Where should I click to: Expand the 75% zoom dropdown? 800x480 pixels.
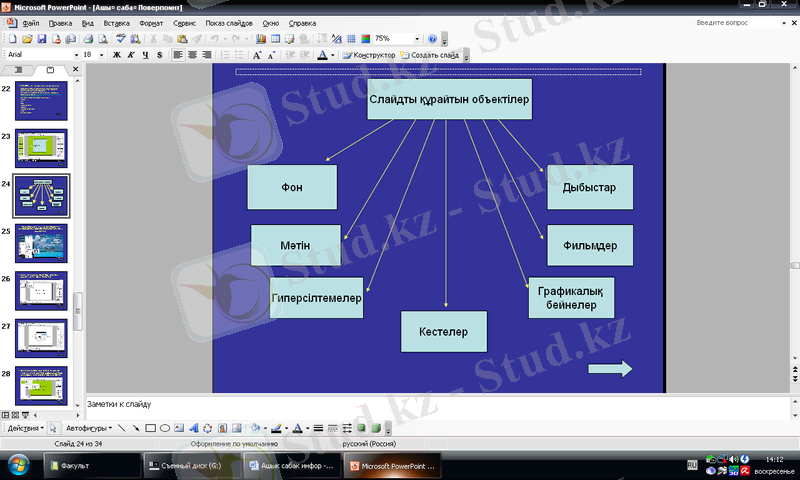tap(417, 39)
